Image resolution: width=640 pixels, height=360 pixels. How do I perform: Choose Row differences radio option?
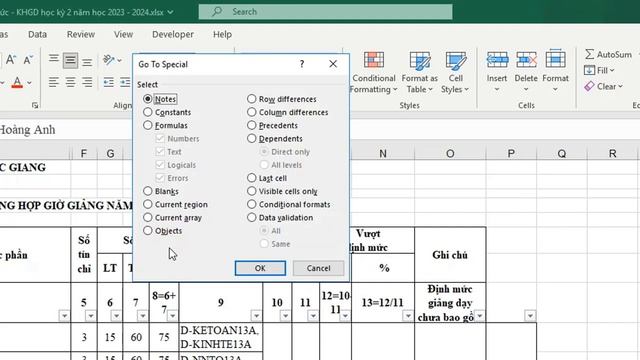coord(251,99)
